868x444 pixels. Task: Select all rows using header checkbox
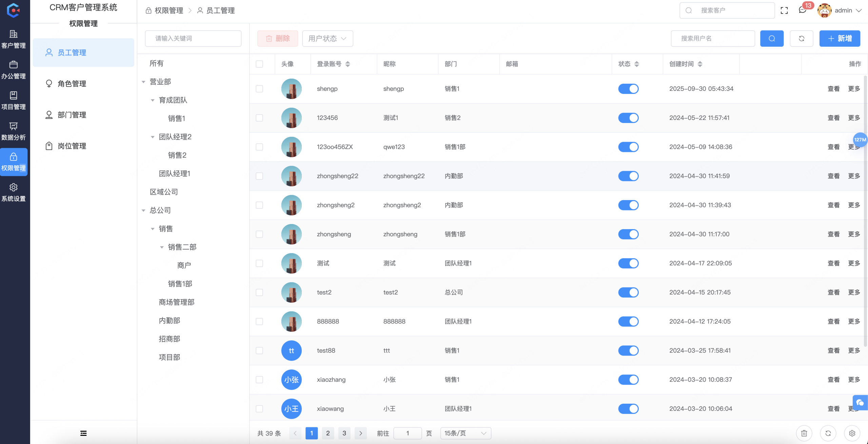[259, 64]
